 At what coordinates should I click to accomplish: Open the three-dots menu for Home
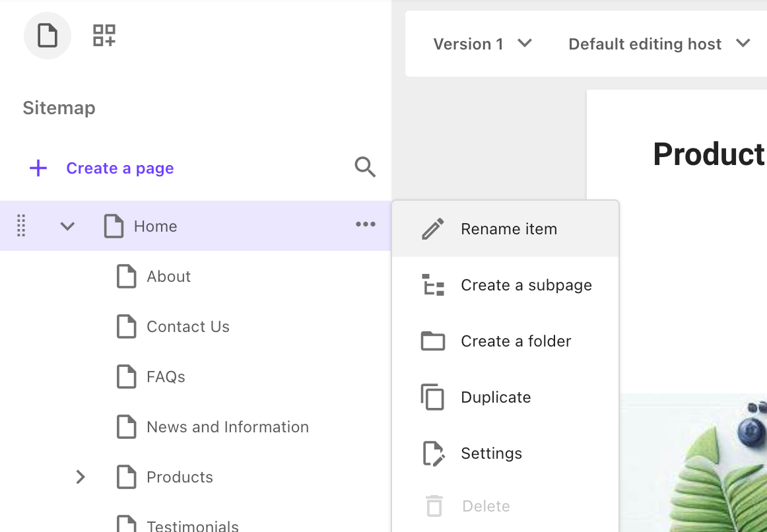point(366,224)
